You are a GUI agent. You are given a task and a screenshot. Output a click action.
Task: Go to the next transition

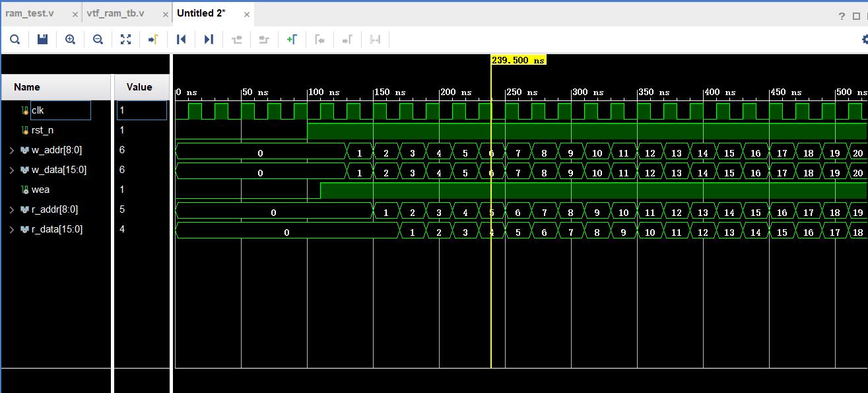click(264, 40)
